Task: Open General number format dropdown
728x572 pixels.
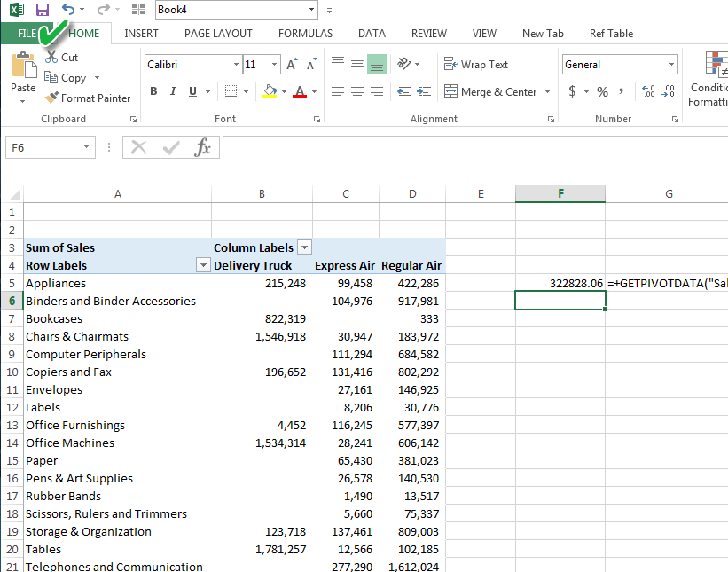Action: pyautogui.click(x=671, y=64)
